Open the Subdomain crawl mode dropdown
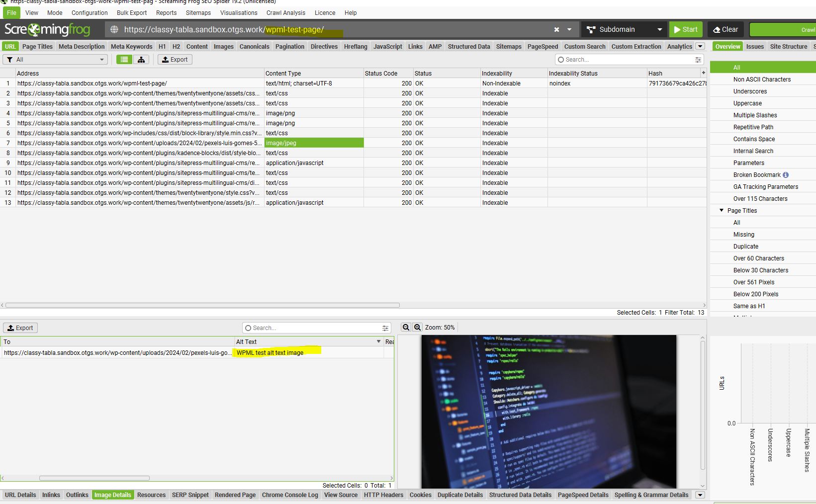The height and width of the screenshot is (504, 816). [x=625, y=30]
